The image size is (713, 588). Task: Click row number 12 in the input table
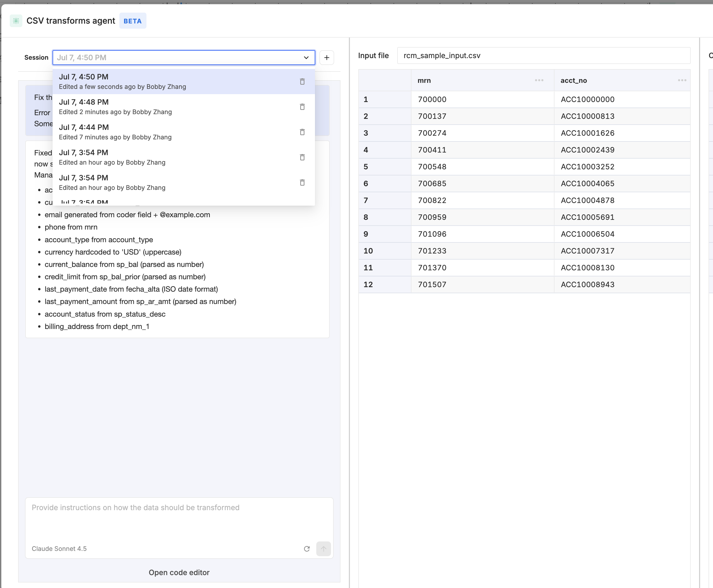(385, 285)
